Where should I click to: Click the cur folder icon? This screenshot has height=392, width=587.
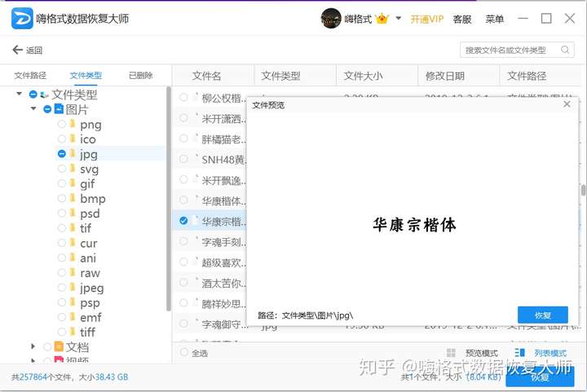73,242
